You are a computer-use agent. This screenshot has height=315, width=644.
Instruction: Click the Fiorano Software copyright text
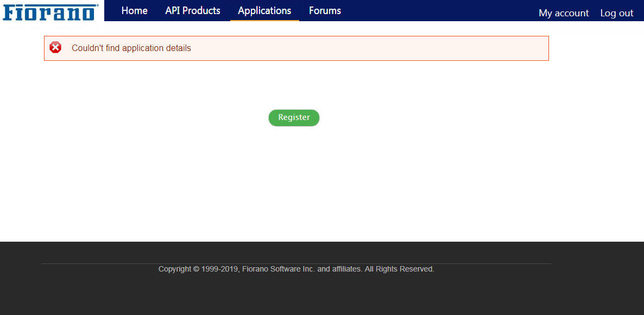[296, 269]
